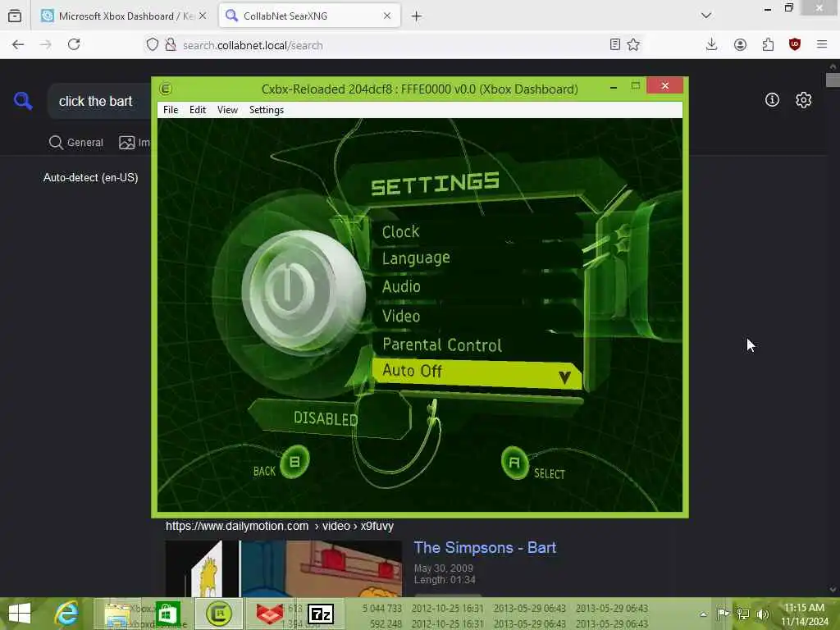Open File Explorer from the taskbar

118,614
